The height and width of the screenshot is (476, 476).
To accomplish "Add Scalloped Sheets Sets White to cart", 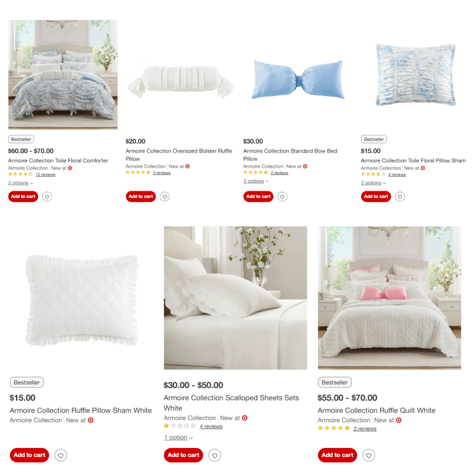I will point(183,455).
